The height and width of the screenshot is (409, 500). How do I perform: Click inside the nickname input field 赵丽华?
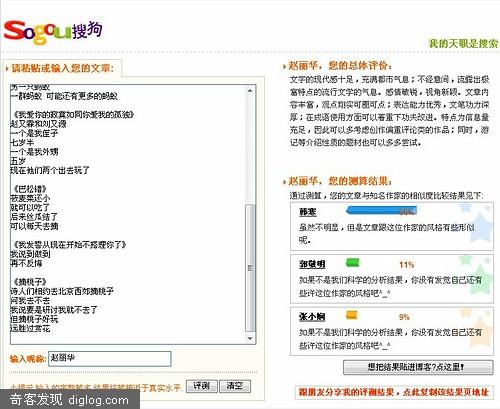click(110, 359)
